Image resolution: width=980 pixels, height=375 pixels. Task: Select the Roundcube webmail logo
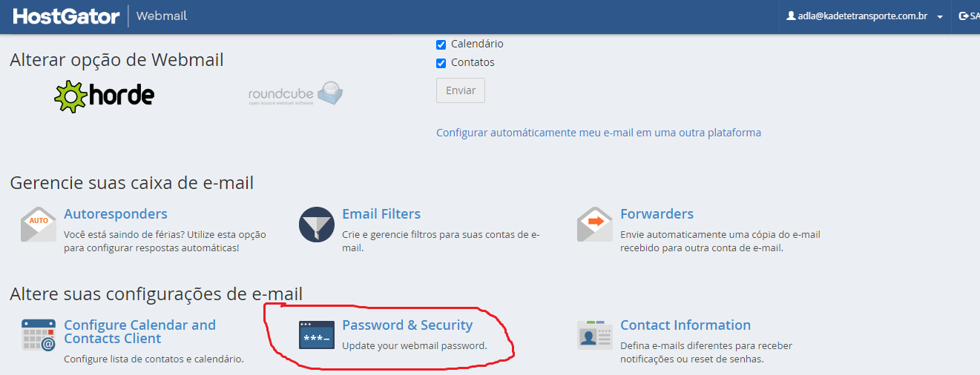point(296,94)
